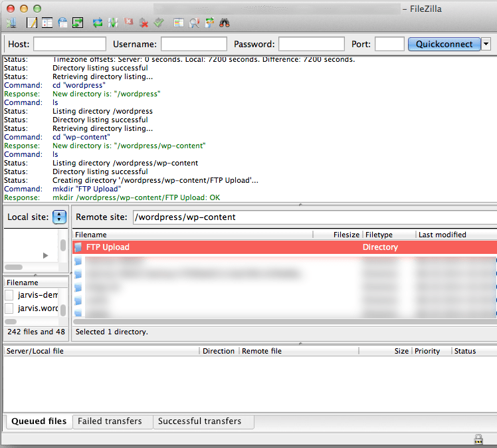Click the Direction queue column header
Image resolution: width=497 pixels, height=448 pixels.
click(219, 351)
